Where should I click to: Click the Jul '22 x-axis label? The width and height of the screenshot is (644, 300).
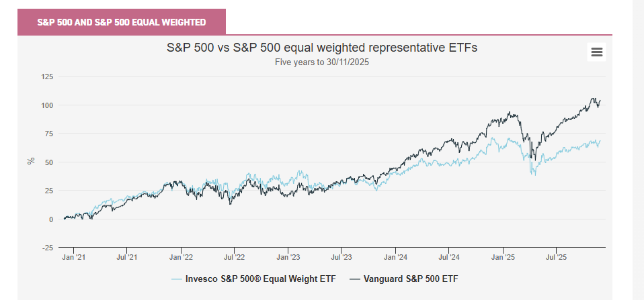coord(234,256)
